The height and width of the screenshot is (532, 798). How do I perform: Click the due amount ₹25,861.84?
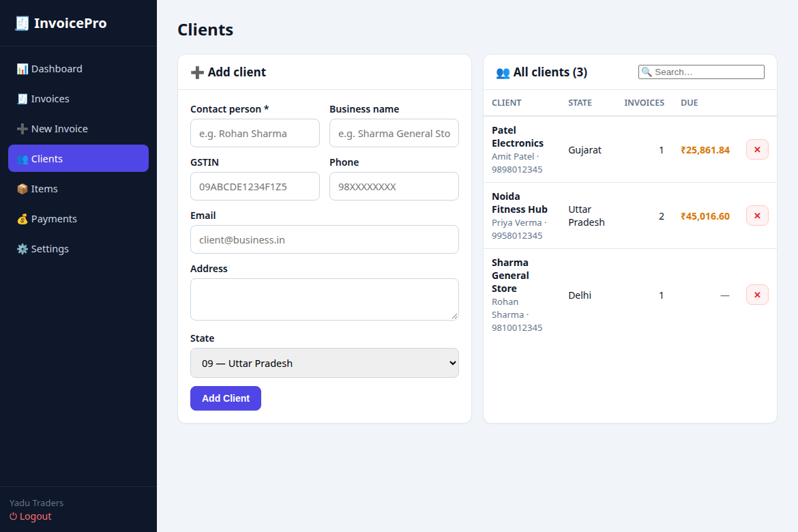tap(705, 150)
